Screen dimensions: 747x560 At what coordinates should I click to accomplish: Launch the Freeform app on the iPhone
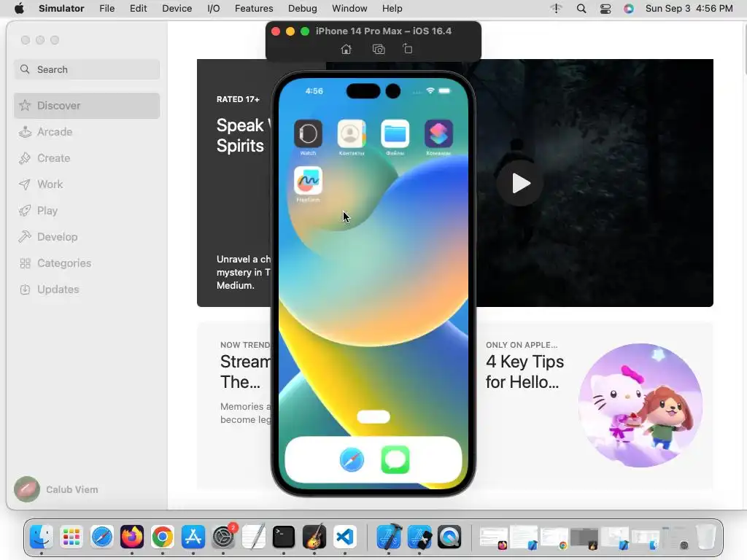click(x=309, y=181)
